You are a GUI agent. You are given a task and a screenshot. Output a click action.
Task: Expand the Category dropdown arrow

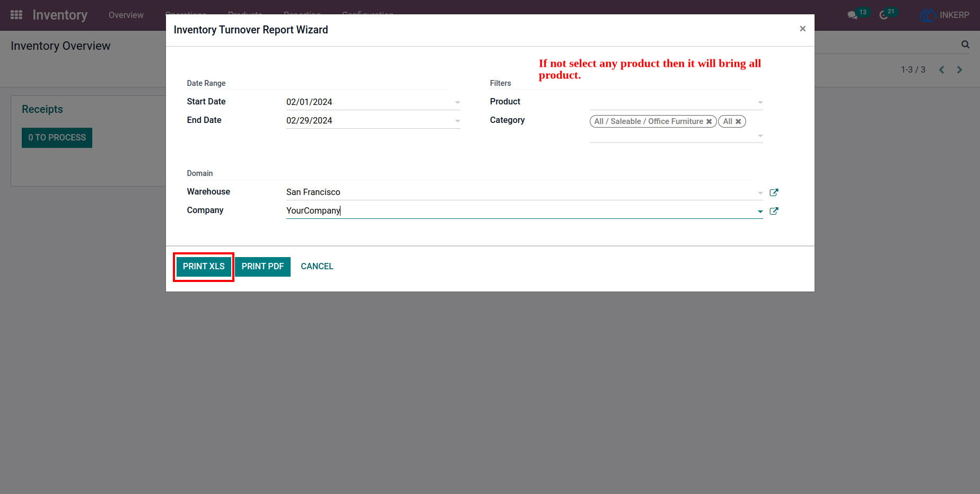(760, 136)
